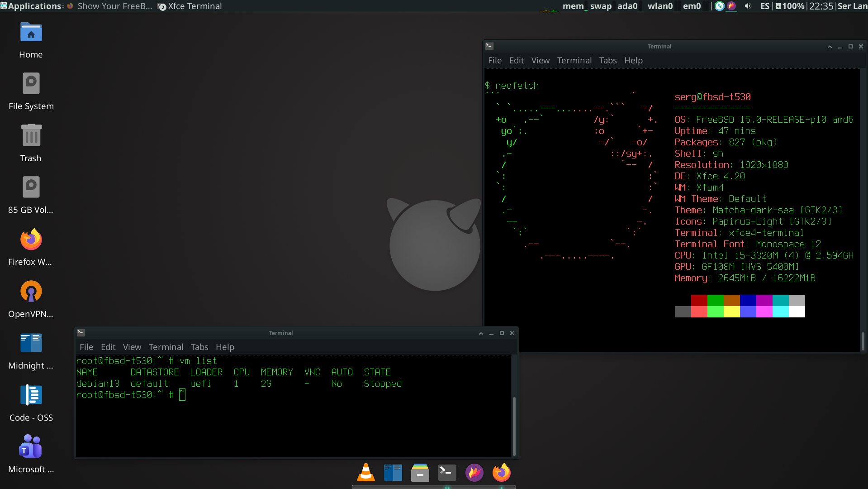Click the neofetch Terminal vertical scrollbar
This screenshot has height=489, width=868.
(863, 341)
